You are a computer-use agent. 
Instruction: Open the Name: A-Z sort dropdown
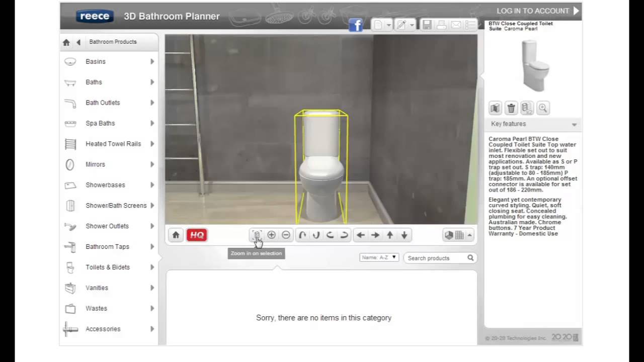click(379, 257)
